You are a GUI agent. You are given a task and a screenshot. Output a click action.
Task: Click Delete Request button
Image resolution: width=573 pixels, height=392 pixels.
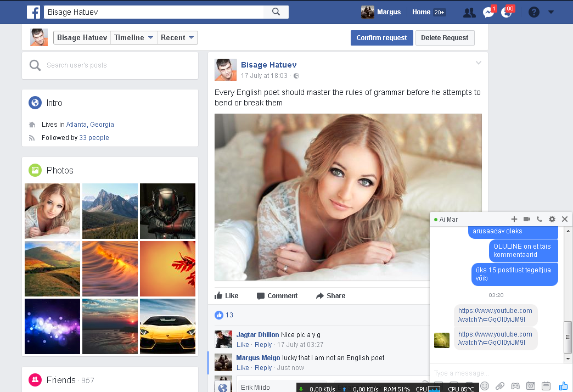click(445, 38)
